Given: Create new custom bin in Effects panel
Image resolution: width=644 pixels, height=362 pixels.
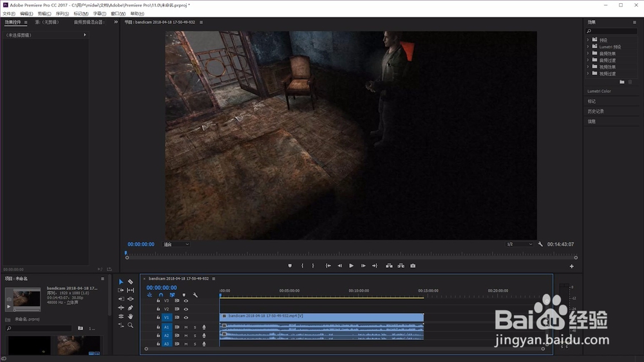Looking at the screenshot, I should (622, 82).
